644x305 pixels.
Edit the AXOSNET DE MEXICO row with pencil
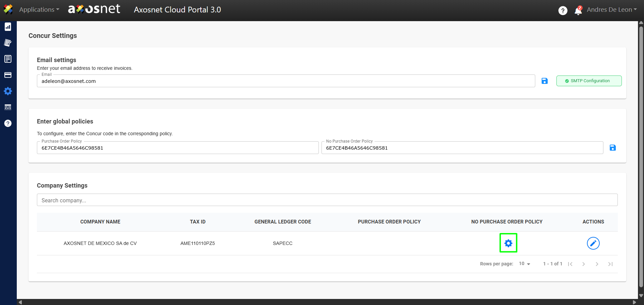click(x=593, y=243)
